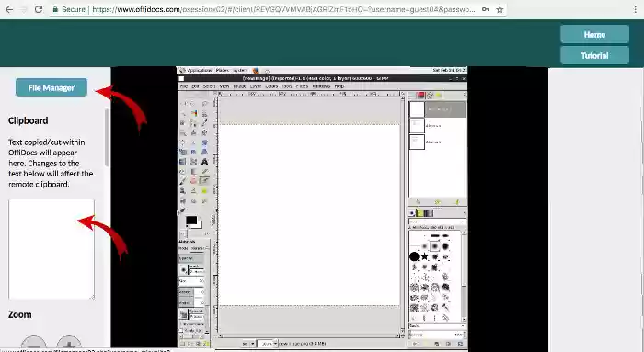
Task: Select the Scissors Select tool
Action: pos(204,114)
